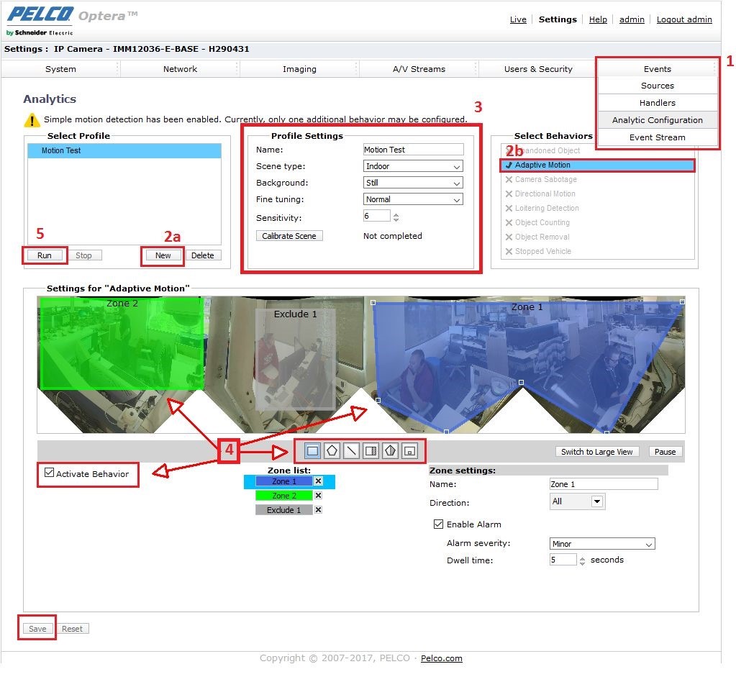Select the rectangle zone drawing tool
Screen dimensions: 736x700
tap(312, 451)
